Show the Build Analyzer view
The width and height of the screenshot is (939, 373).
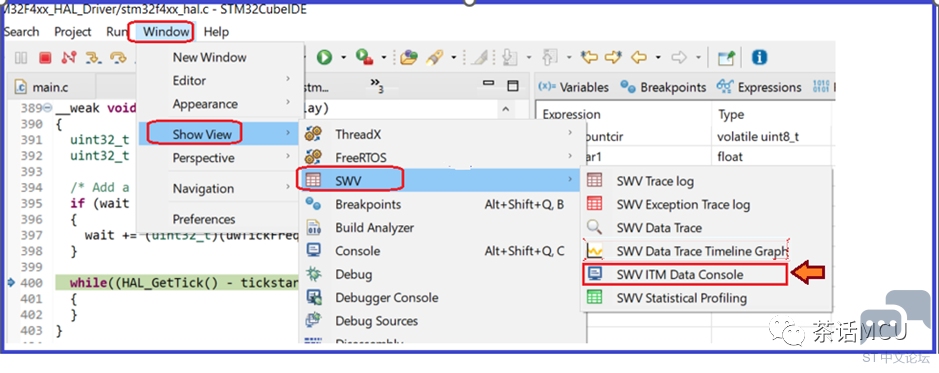[439, 228]
